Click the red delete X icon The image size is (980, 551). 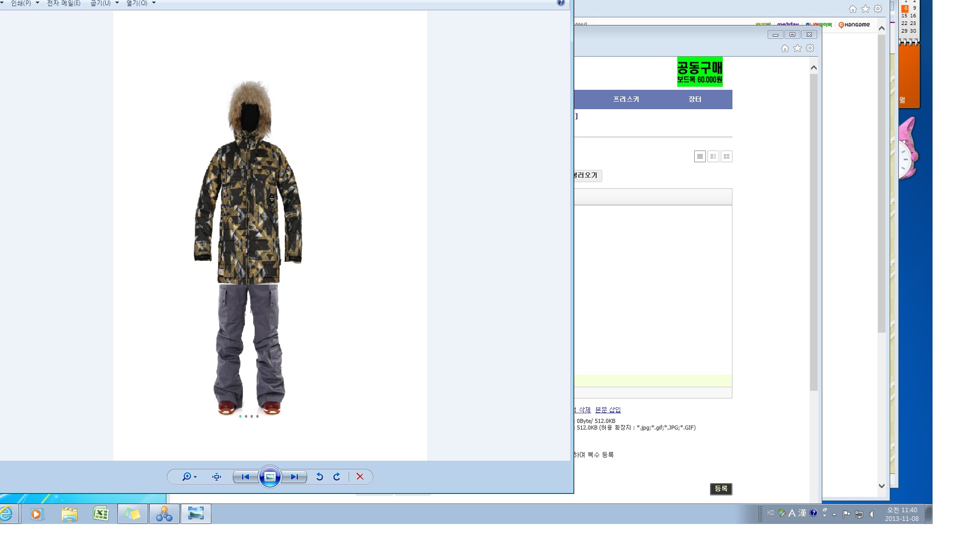360,477
